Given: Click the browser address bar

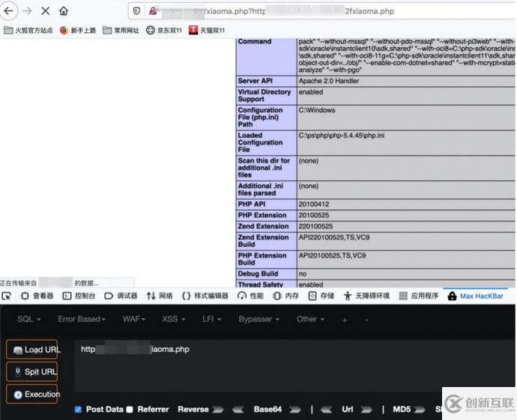Looking at the screenshot, I should tap(321, 11).
